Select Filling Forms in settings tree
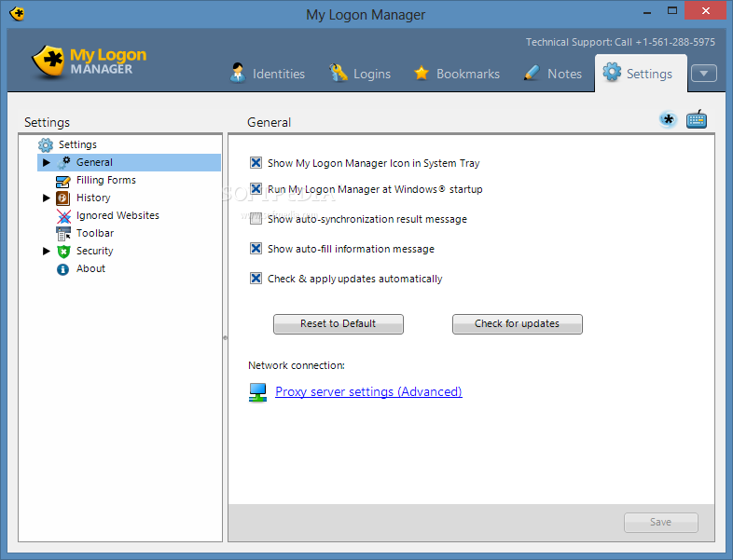 click(106, 180)
